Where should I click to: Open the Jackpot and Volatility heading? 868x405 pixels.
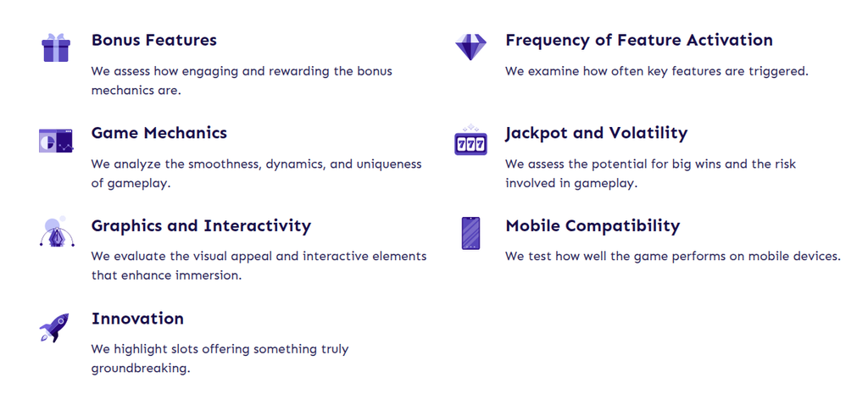pos(596,133)
